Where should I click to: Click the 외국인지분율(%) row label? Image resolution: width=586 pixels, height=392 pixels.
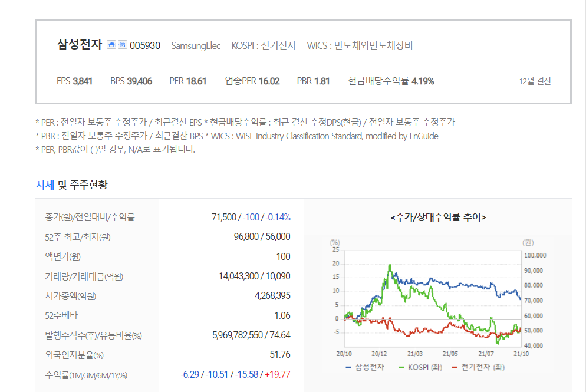(74, 355)
